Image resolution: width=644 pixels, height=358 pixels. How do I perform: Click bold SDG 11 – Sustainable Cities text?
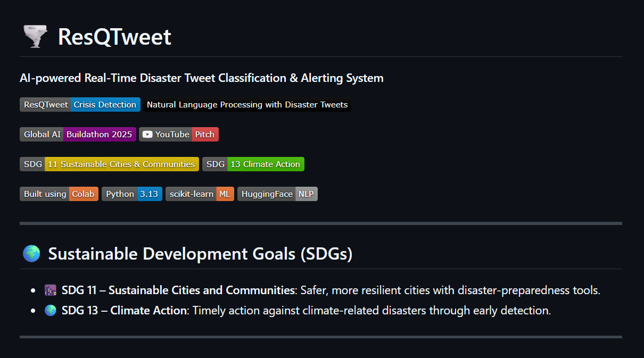178,290
